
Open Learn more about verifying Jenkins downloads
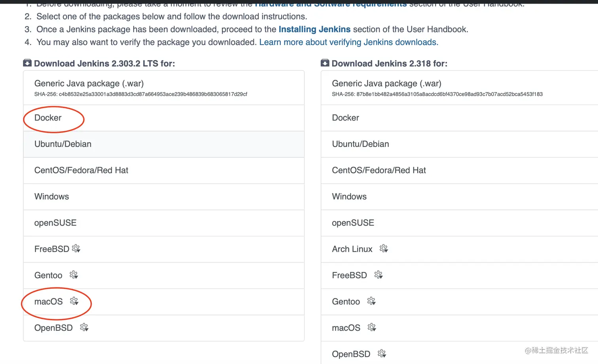pos(348,42)
